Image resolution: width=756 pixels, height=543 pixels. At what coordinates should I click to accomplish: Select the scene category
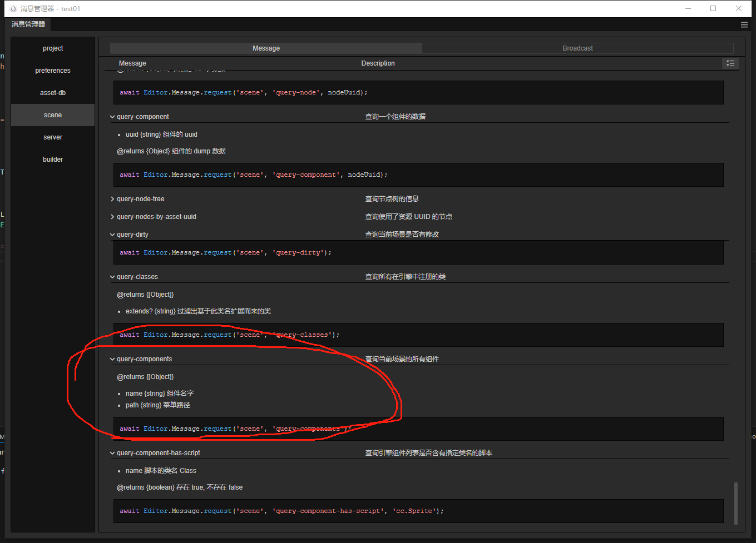pos(53,115)
